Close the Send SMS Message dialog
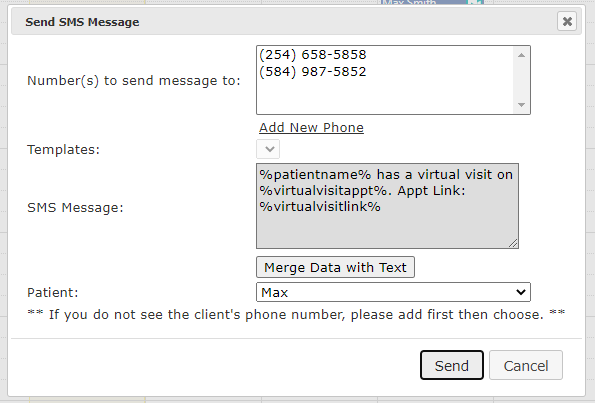The width and height of the screenshot is (595, 403). pos(567,21)
